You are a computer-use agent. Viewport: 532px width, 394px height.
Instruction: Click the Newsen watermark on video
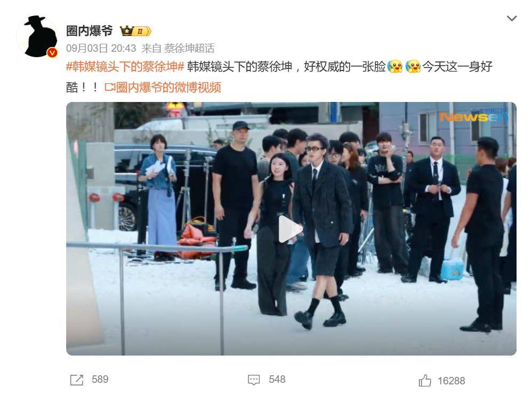coord(474,116)
